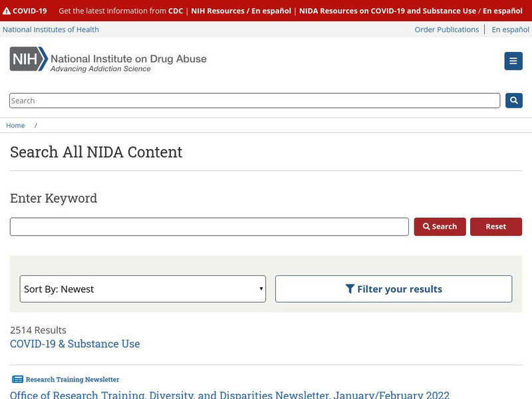Click the blue magnifier search icon button
Screen dimensions: 532x399
pyautogui.click(x=513, y=100)
